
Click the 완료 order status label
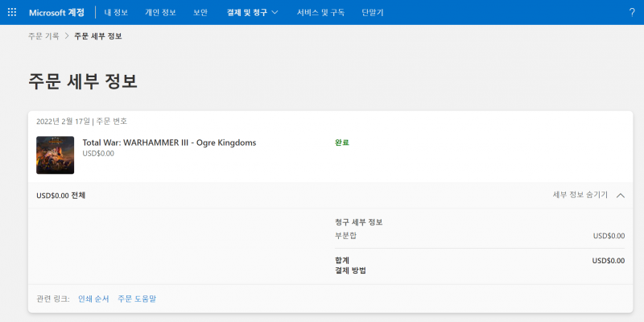click(342, 142)
